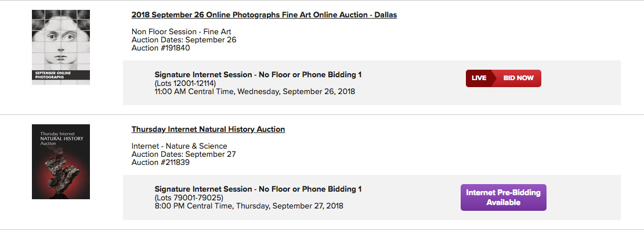Viewport: 644px width, 230px height.
Task: Click the Auction Dates: September 26 text
Action: tap(184, 40)
